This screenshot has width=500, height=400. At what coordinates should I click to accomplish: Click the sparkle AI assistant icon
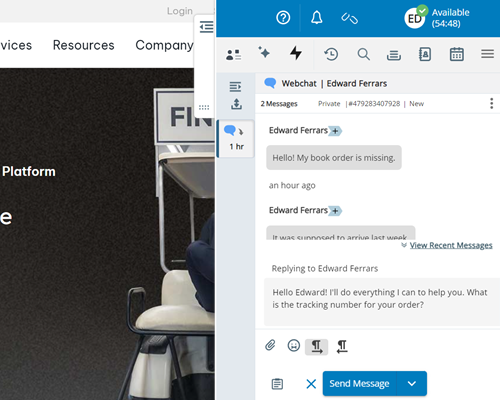[x=264, y=53]
